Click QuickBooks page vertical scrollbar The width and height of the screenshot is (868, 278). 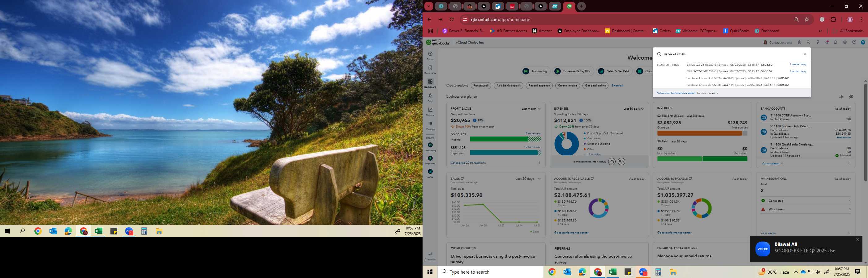tap(865, 132)
